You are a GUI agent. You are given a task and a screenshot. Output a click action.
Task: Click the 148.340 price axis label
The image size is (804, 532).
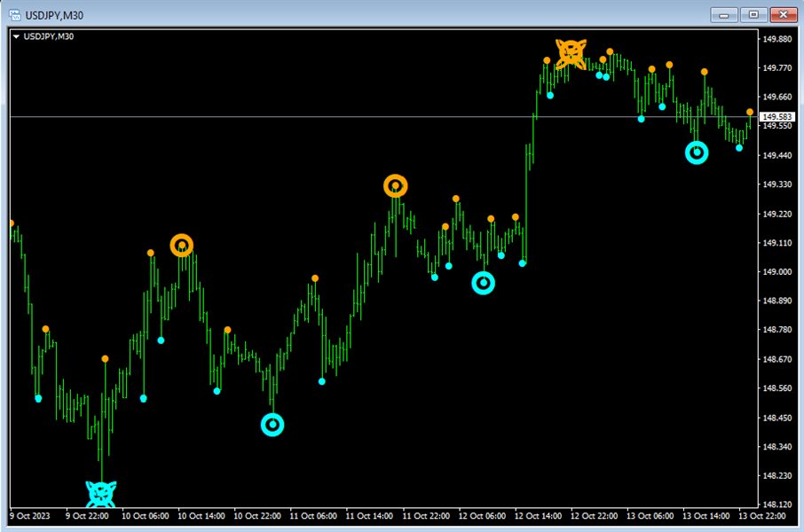pyautogui.click(x=777, y=446)
